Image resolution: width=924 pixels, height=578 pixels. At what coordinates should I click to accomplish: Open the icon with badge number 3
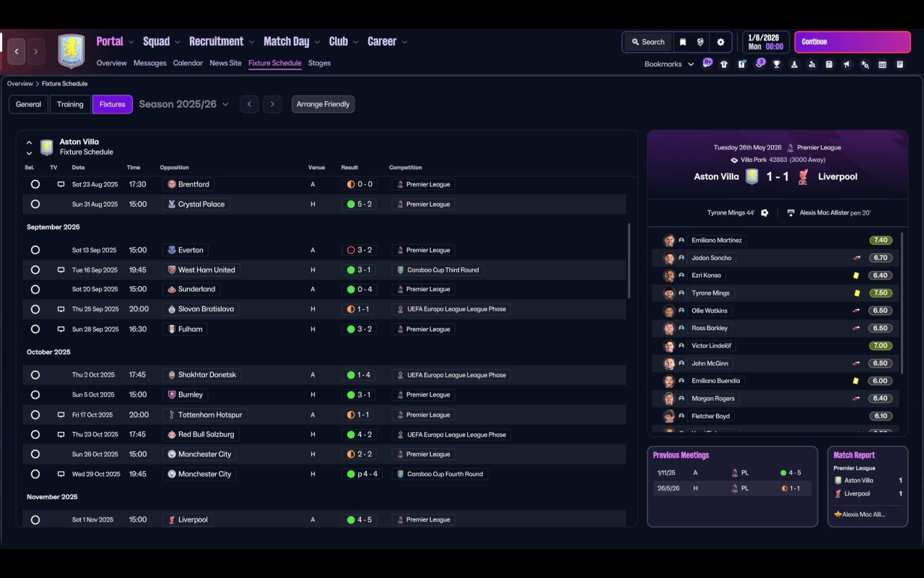[x=759, y=64]
